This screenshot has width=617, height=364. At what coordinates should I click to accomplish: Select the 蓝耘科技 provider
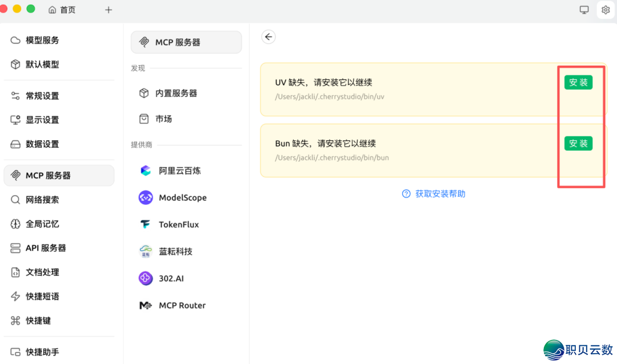(175, 252)
